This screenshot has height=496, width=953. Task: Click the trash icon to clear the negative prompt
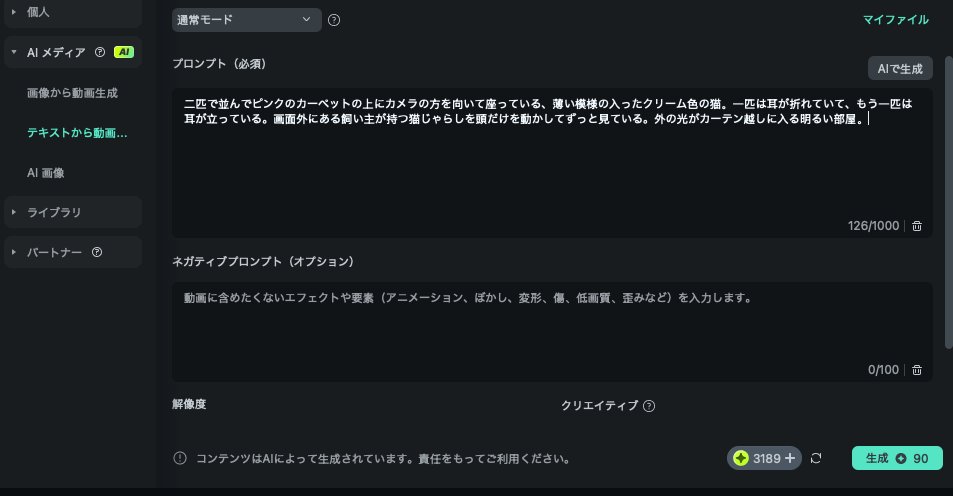tap(917, 370)
